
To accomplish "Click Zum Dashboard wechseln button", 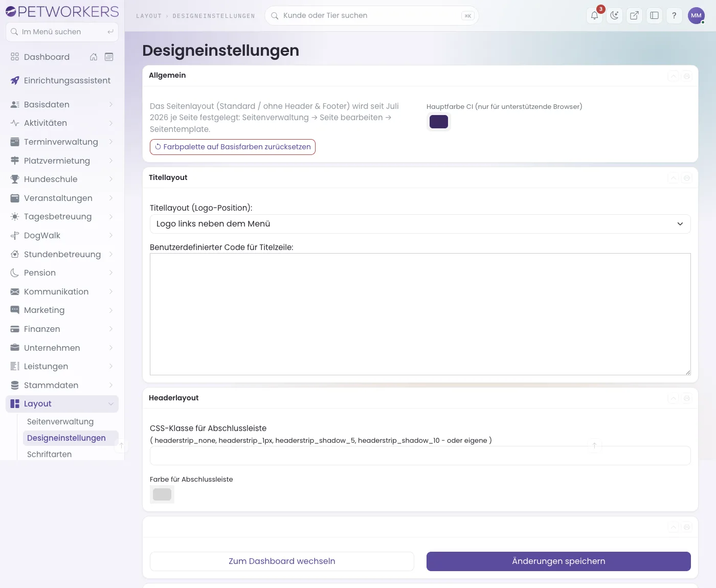I will 282,561.
